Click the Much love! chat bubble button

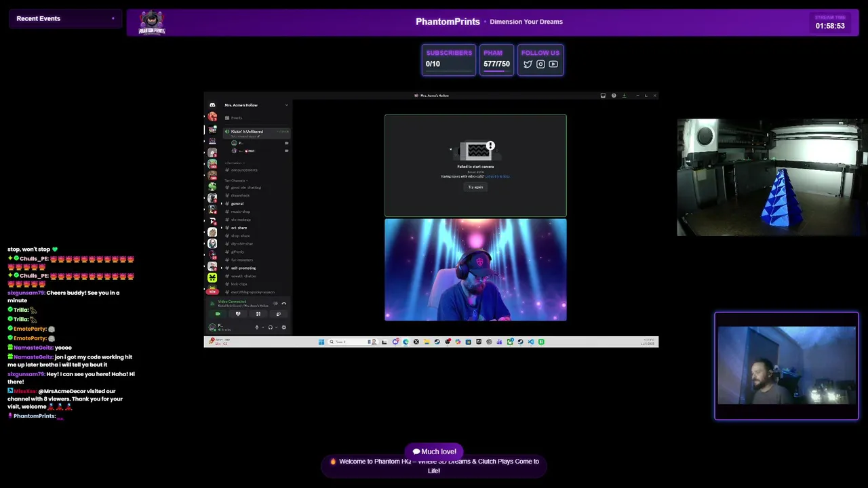tap(434, 451)
